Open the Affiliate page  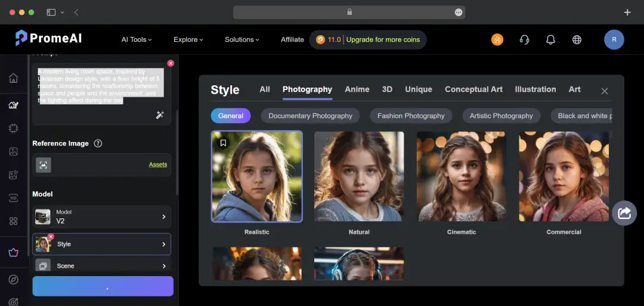(x=292, y=39)
